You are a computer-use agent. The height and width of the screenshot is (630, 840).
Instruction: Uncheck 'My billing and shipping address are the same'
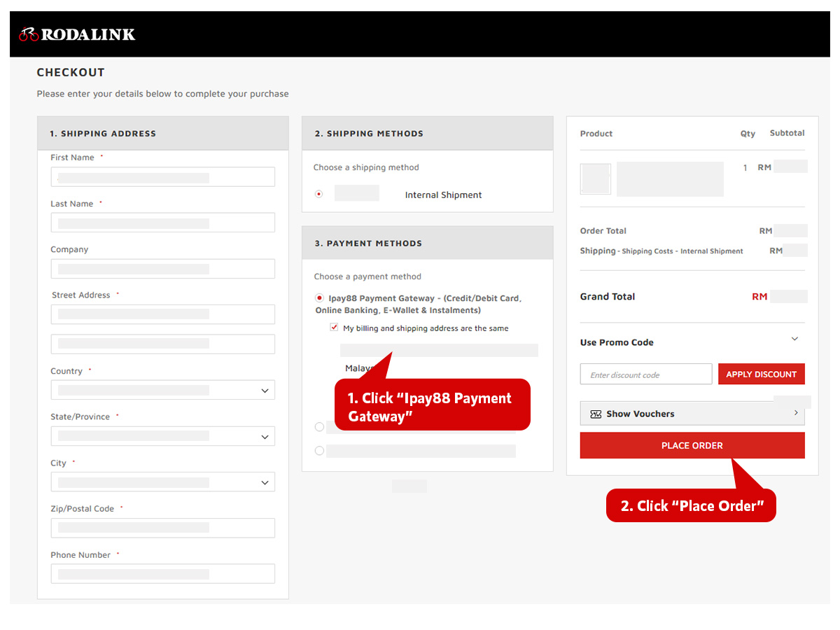(x=334, y=327)
